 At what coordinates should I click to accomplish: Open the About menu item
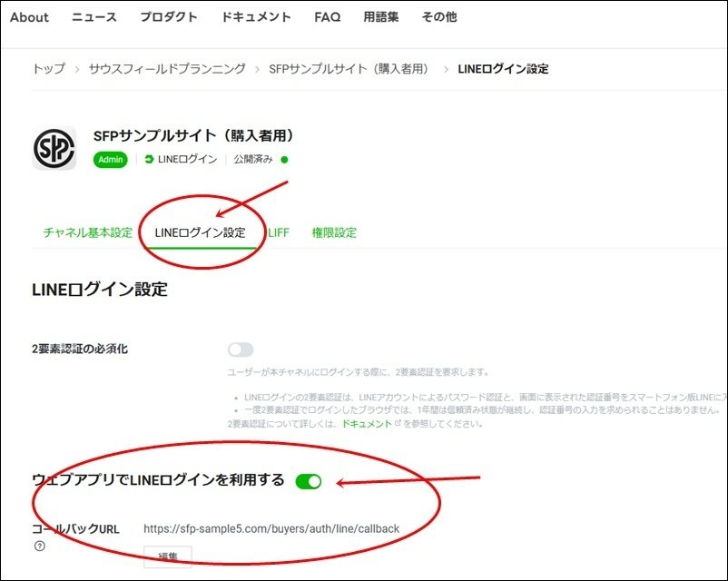(x=29, y=17)
